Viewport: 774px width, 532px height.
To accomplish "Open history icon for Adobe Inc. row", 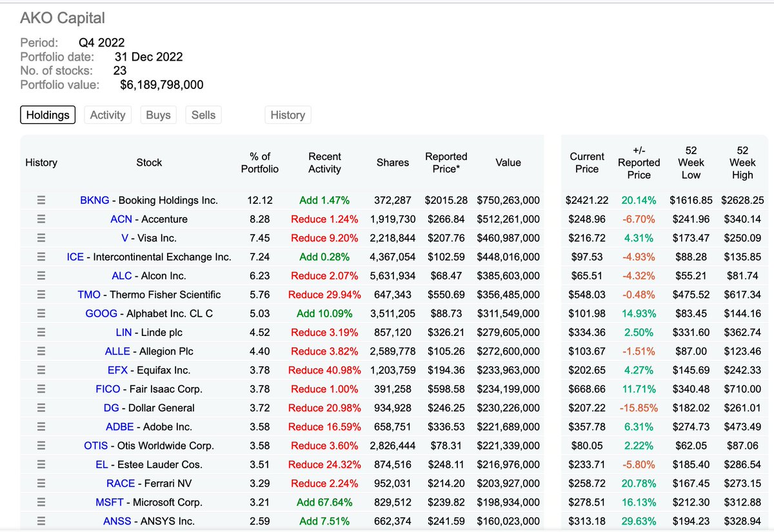I will [x=41, y=427].
